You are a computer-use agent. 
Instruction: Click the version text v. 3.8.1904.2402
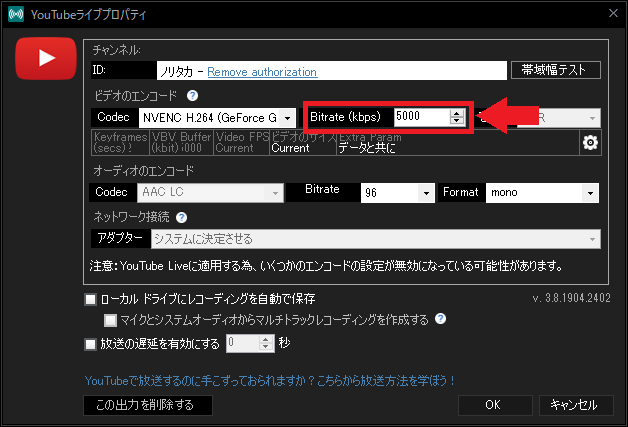572,298
